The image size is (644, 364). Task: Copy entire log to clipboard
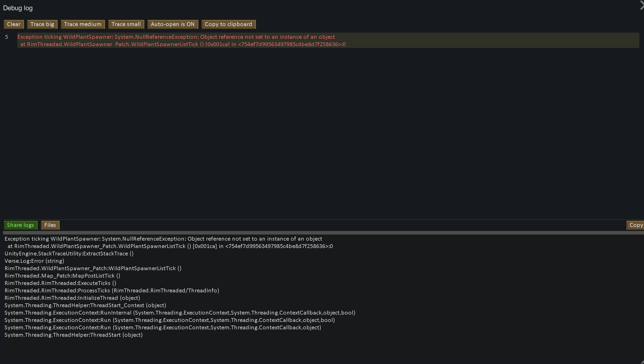click(x=228, y=24)
